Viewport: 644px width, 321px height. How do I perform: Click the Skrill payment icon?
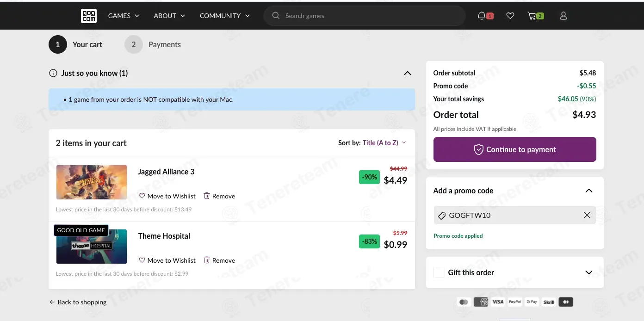pyautogui.click(x=549, y=302)
